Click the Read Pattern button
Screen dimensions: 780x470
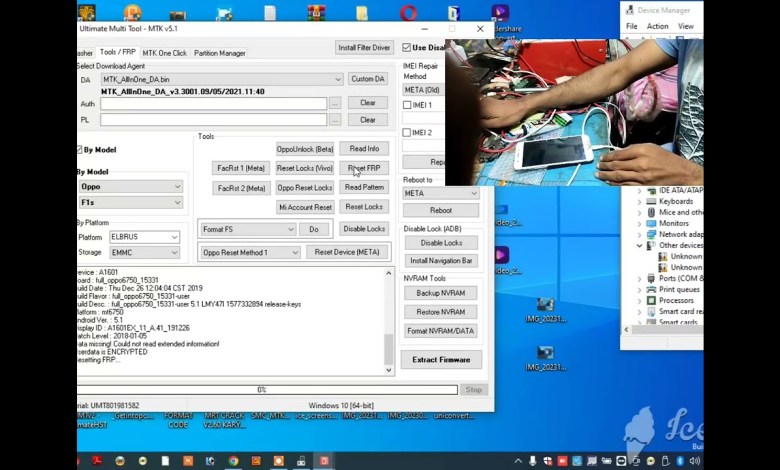[364, 188]
